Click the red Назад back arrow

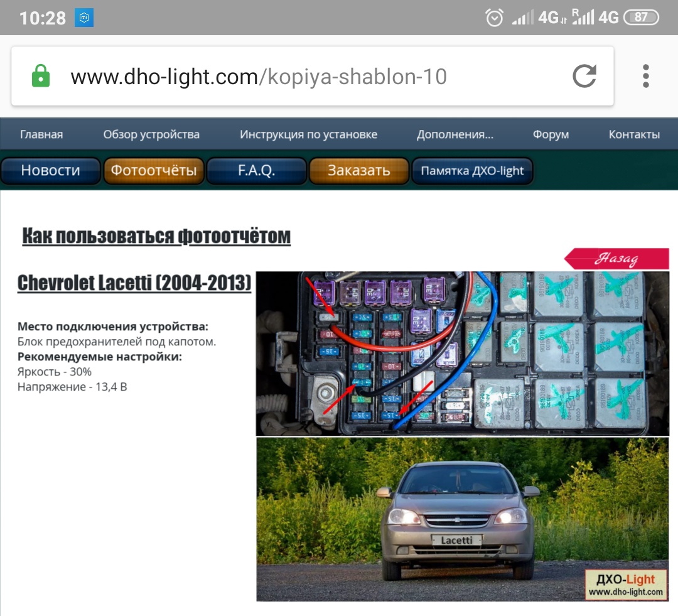[x=616, y=259]
